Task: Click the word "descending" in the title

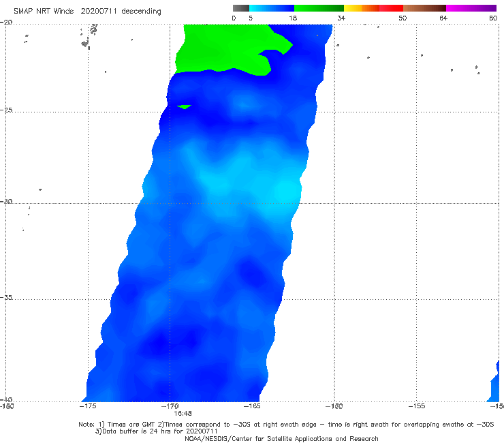Action: pos(141,12)
